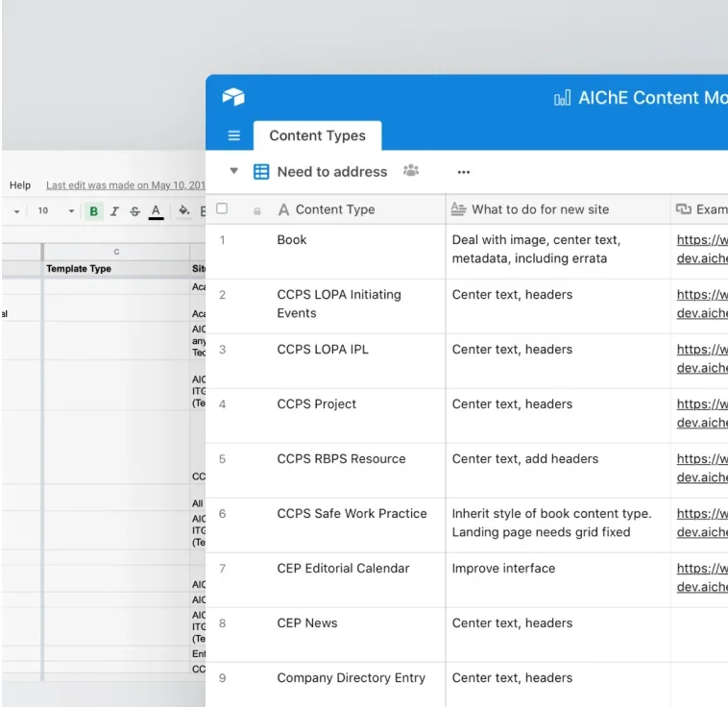The image size is (728, 707).
Task: Click the grid view icon for Need to address
Action: point(261,171)
